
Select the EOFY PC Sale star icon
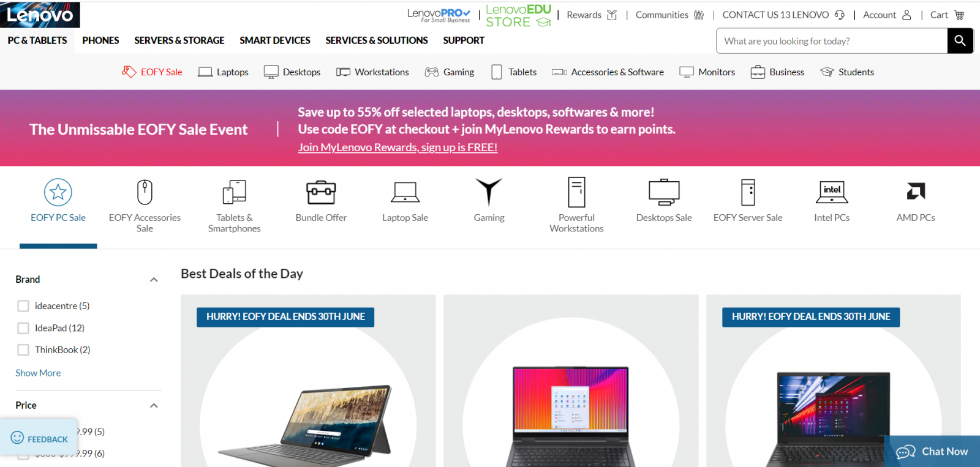click(x=58, y=192)
